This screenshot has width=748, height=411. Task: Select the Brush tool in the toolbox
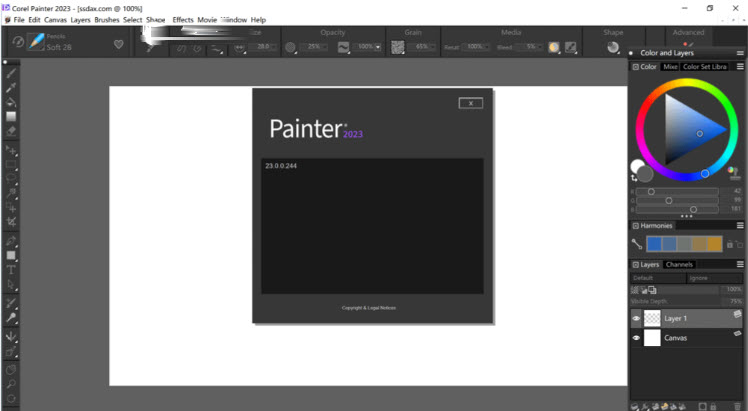click(x=12, y=73)
